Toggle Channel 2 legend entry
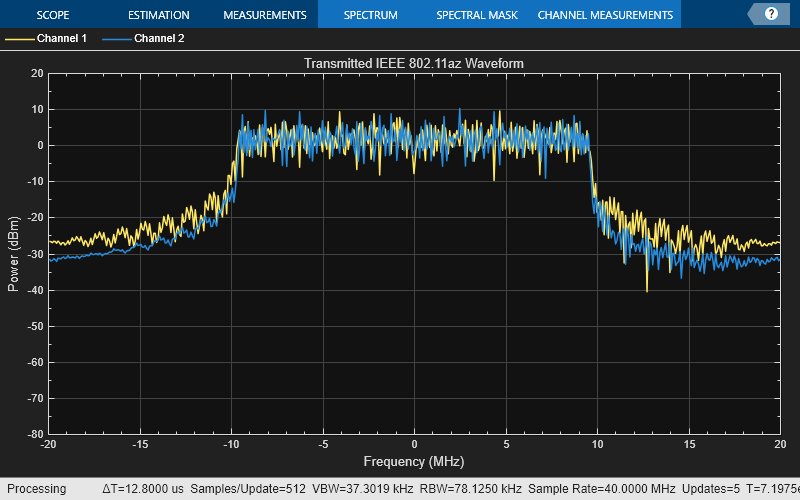 159,38
